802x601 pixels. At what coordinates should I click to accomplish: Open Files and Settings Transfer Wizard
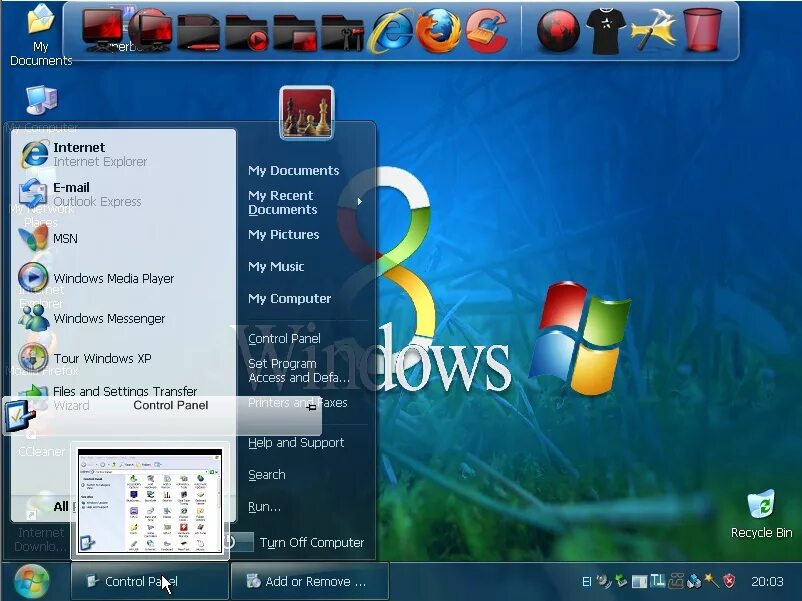click(x=123, y=391)
